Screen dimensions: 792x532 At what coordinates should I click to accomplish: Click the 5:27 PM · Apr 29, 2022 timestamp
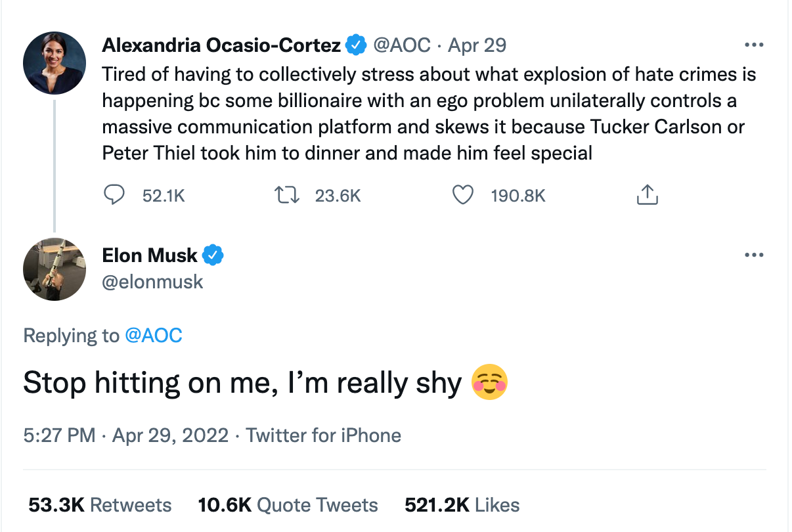click(x=125, y=435)
